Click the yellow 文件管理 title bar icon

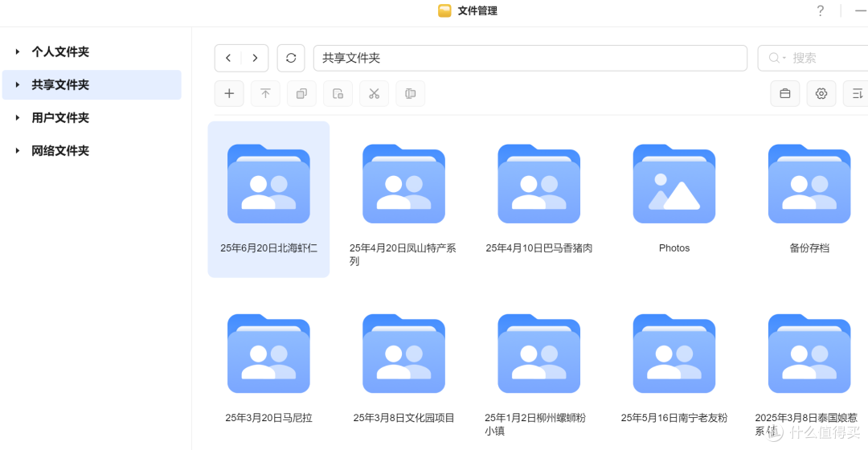(444, 11)
